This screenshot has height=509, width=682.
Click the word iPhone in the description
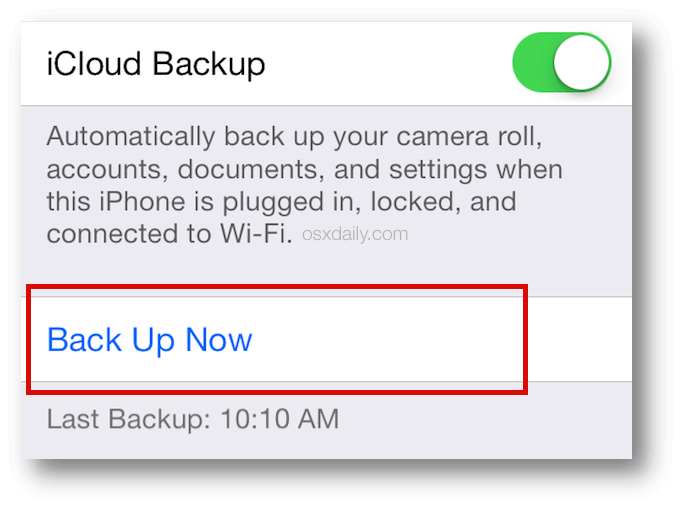coord(142,201)
